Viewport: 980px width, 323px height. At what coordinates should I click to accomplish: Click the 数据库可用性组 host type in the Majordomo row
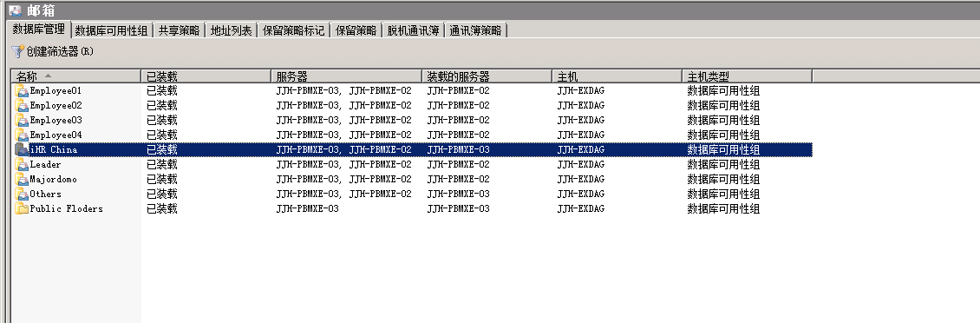pyautogui.click(x=724, y=179)
